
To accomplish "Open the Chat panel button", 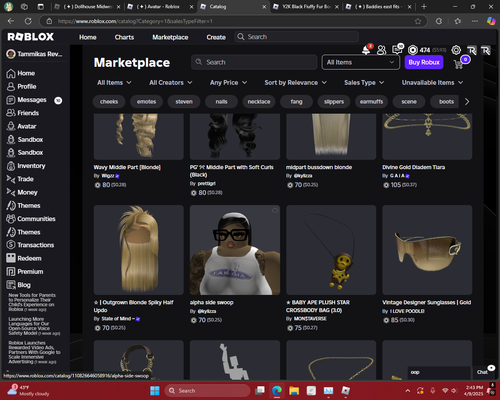I will 482,372.
